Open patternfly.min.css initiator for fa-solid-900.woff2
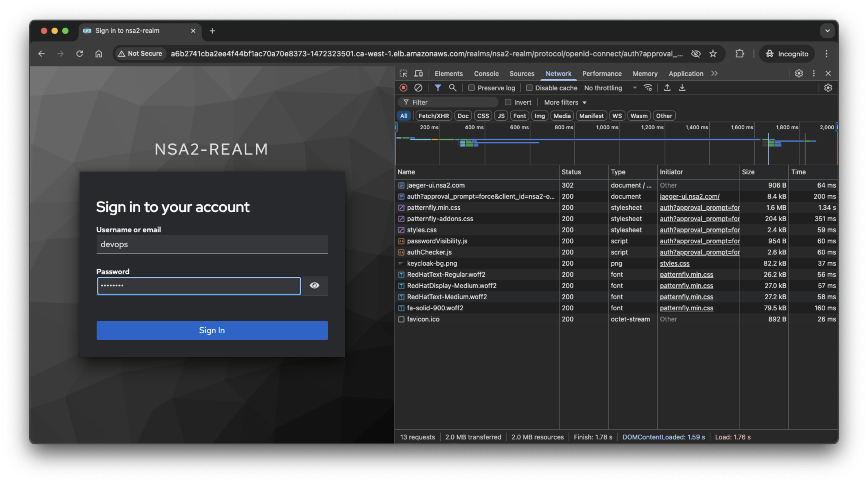Image resolution: width=868 pixels, height=483 pixels. 686,308
